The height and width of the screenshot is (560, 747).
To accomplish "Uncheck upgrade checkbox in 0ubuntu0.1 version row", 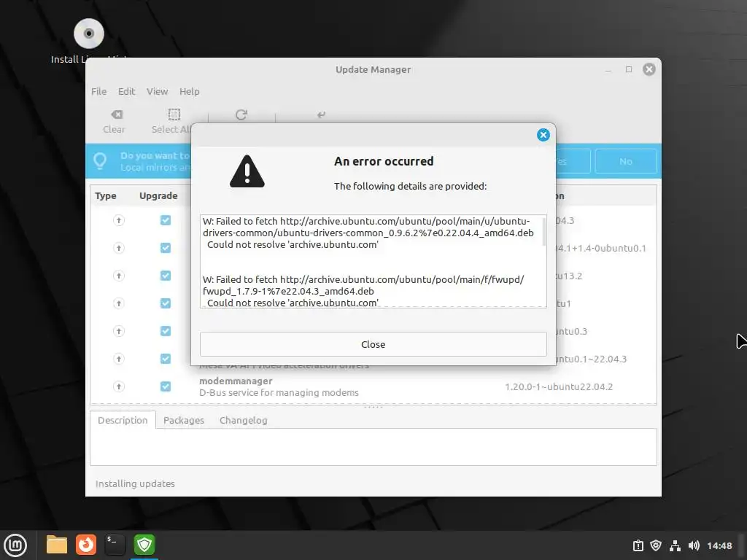I will 166,248.
